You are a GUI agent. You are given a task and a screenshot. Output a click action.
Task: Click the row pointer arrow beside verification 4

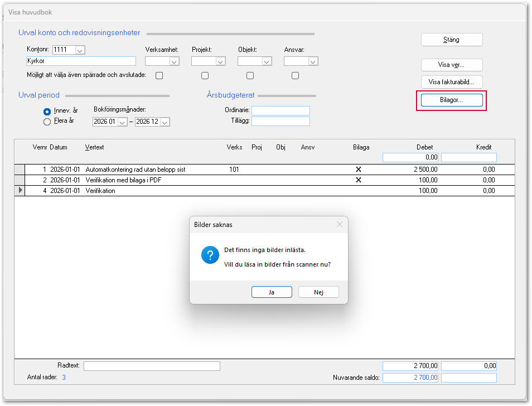pyautogui.click(x=21, y=190)
